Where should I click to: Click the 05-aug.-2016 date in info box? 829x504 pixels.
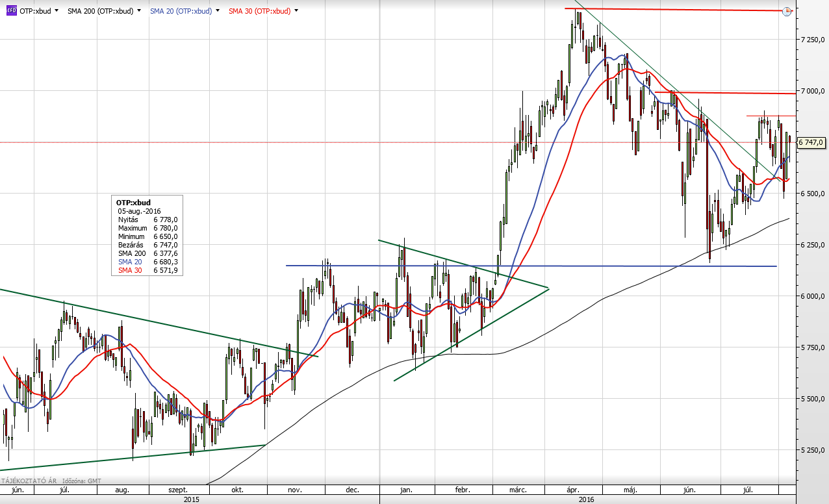pos(139,211)
